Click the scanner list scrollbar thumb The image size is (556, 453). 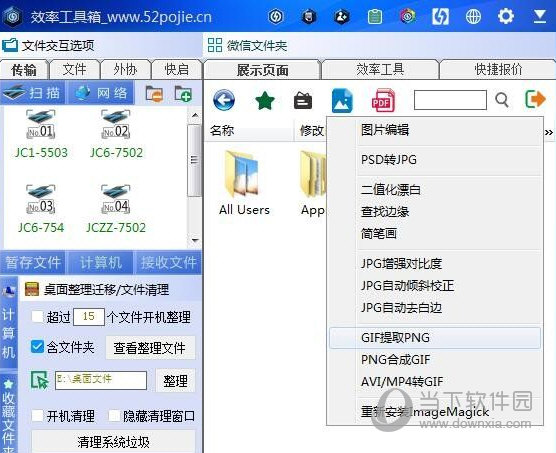(x=194, y=160)
